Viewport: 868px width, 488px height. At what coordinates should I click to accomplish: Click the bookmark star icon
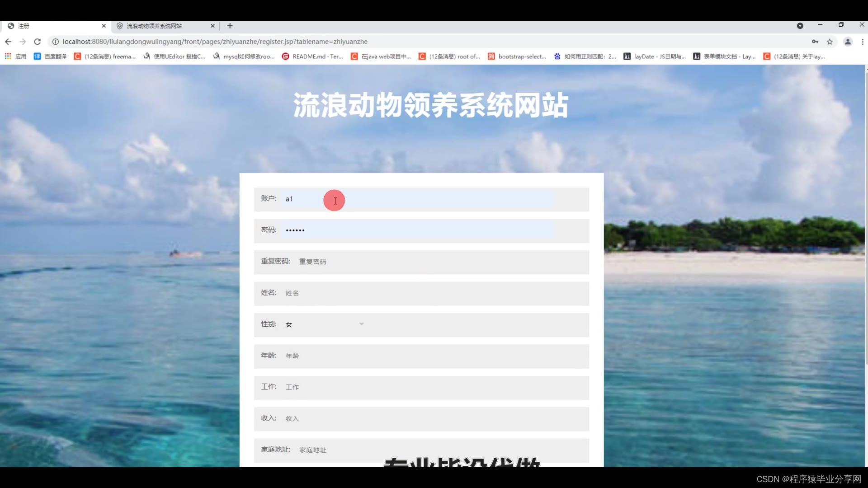coord(830,42)
